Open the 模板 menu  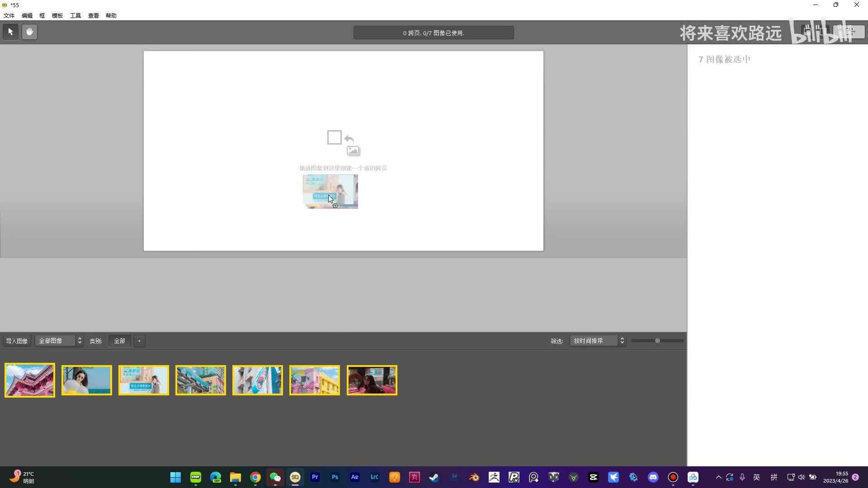click(57, 16)
